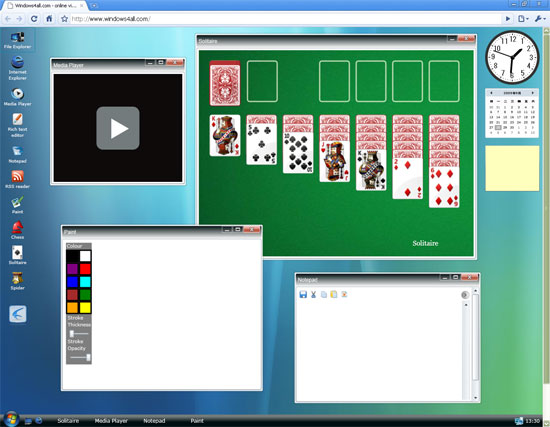The width and height of the screenshot is (550, 427).
Task: Click the Internet Explorer taskbar quick-launch icon
Action: tap(39, 420)
